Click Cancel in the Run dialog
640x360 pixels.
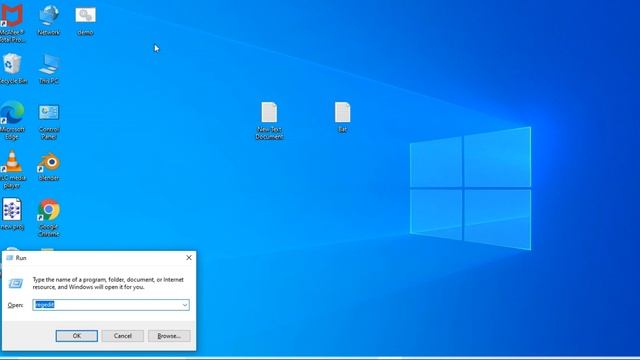click(x=123, y=336)
